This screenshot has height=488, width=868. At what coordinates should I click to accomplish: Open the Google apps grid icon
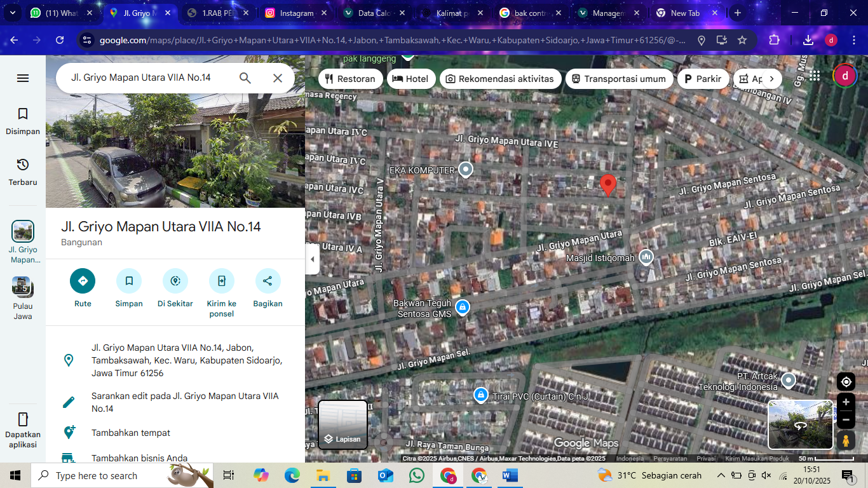click(815, 75)
